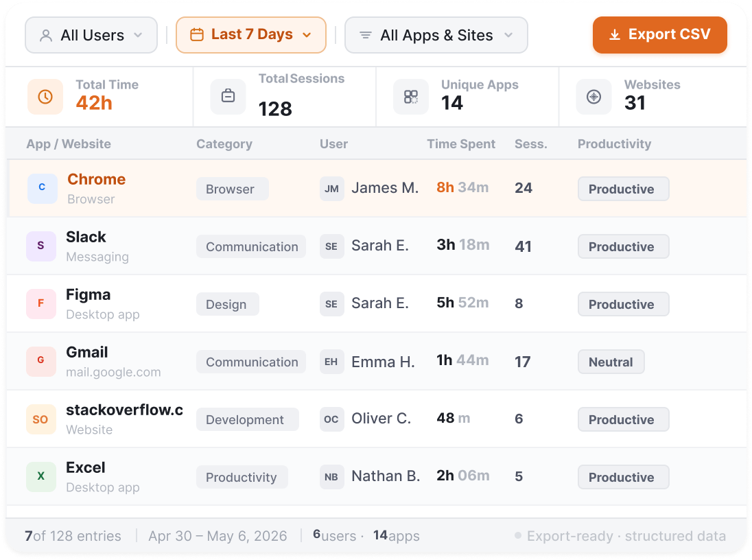Click the clock icon beside Total Time

click(45, 97)
